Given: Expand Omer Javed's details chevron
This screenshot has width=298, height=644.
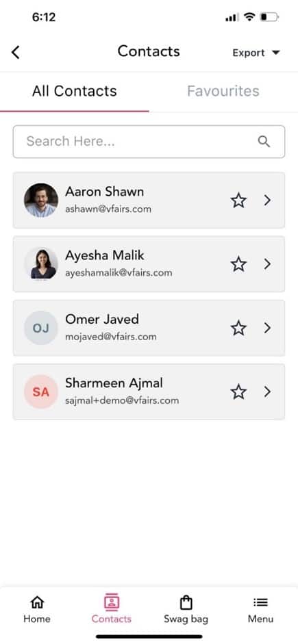Looking at the screenshot, I should 268,328.
